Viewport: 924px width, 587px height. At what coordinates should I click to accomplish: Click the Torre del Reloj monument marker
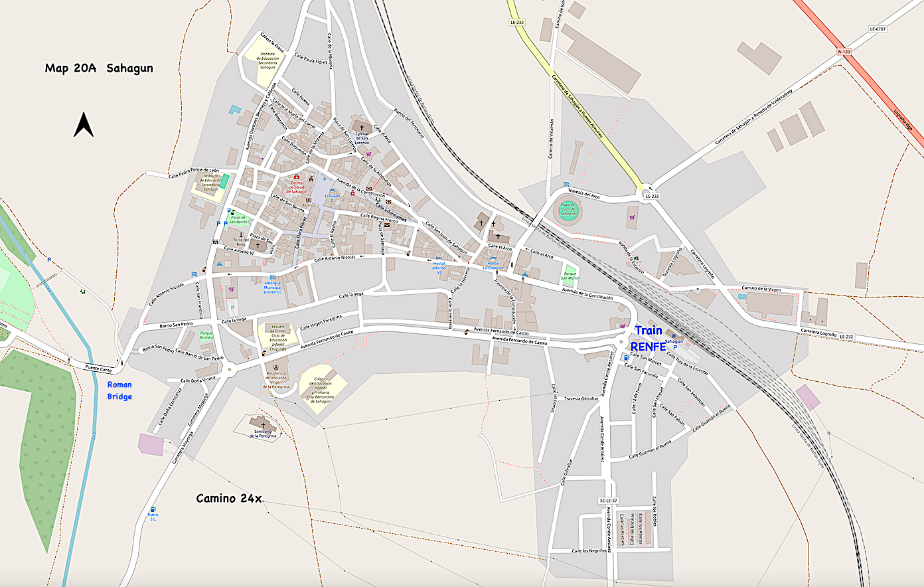pos(241,235)
